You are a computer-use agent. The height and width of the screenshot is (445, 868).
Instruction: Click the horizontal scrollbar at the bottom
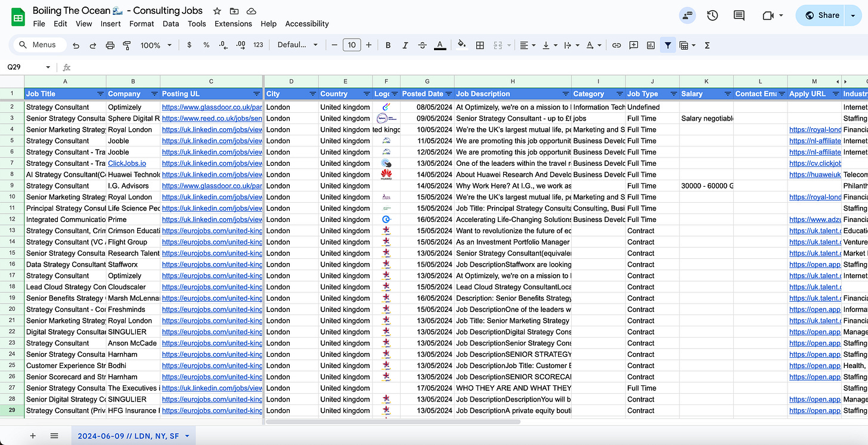[x=393, y=422]
